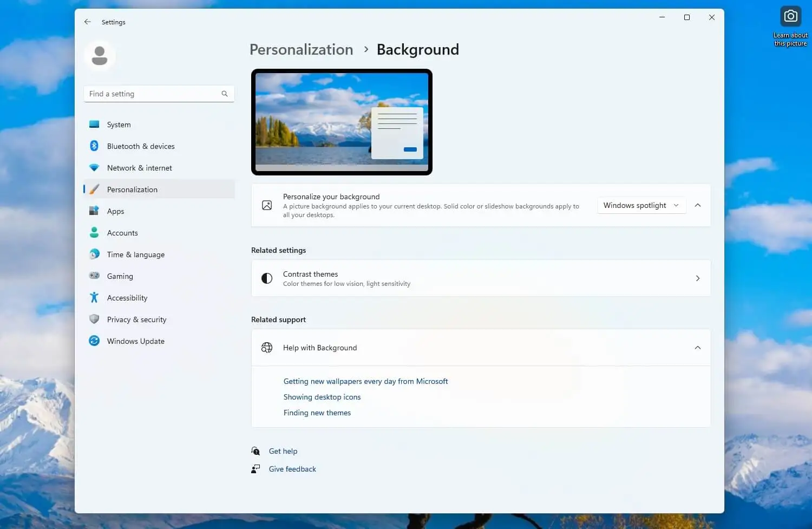Click the Contrast themes half-circle icon

[x=266, y=278]
